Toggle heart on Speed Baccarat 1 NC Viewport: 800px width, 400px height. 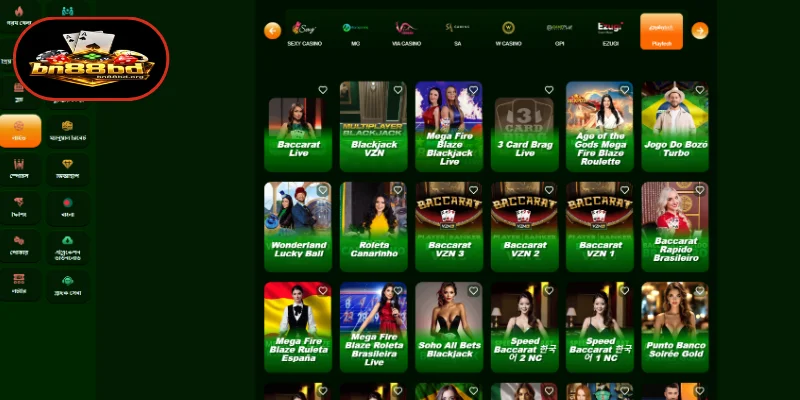[624, 290]
